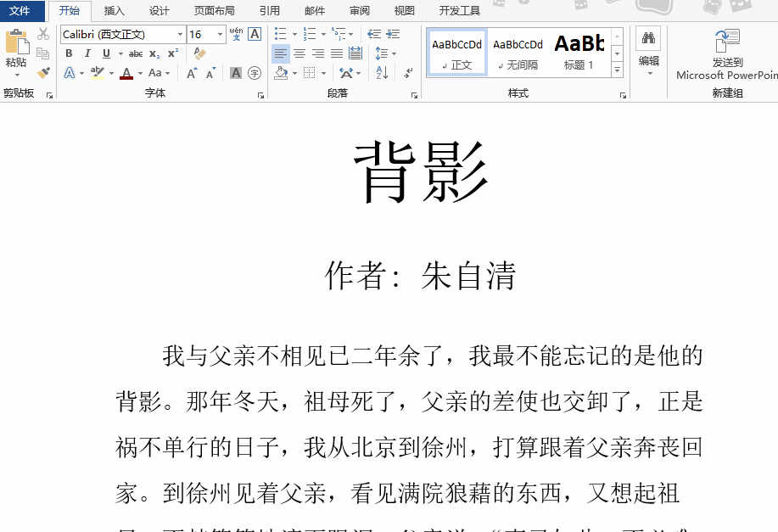Image resolution: width=778 pixels, height=532 pixels.
Task: Increase paragraph indent
Action: tap(393, 34)
